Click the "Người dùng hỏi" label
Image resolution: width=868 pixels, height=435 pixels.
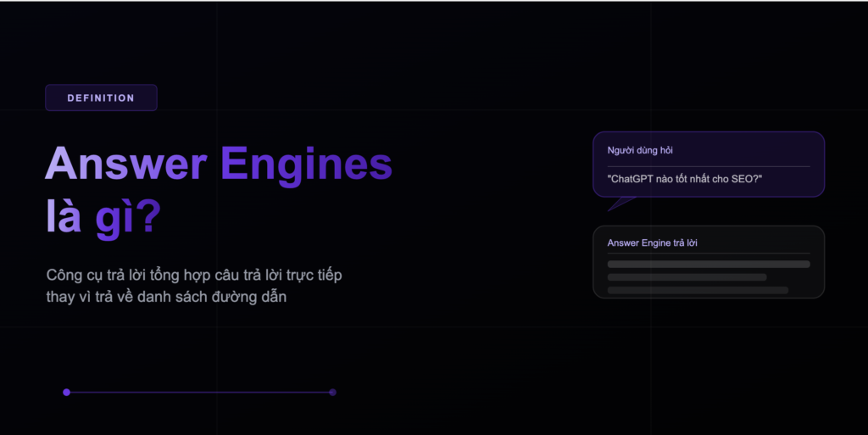click(x=640, y=151)
